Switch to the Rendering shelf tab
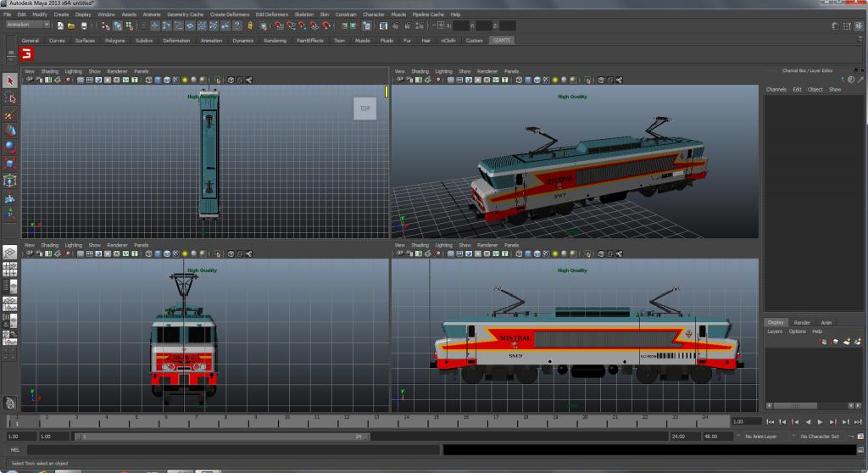This screenshot has width=868, height=473. 275,41
